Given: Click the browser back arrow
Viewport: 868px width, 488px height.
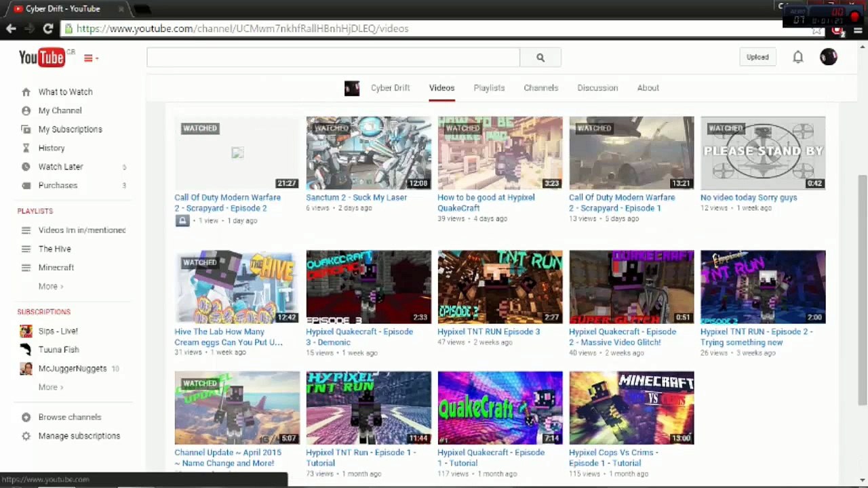Looking at the screenshot, I should tap(11, 28).
